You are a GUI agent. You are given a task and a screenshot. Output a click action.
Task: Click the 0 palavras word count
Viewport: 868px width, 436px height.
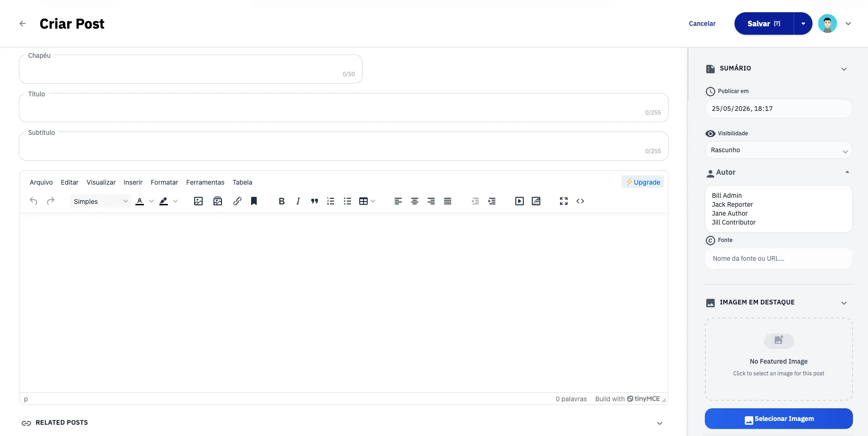tap(571, 399)
